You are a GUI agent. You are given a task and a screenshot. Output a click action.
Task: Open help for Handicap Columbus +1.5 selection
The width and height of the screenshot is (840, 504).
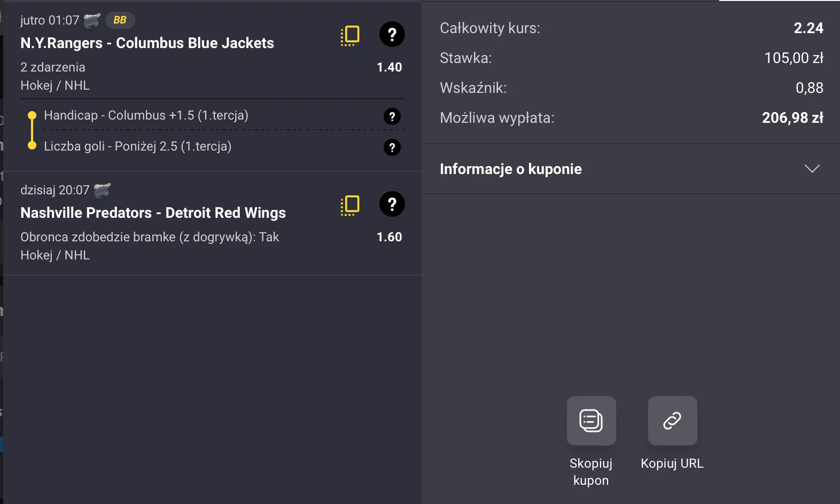point(393,116)
